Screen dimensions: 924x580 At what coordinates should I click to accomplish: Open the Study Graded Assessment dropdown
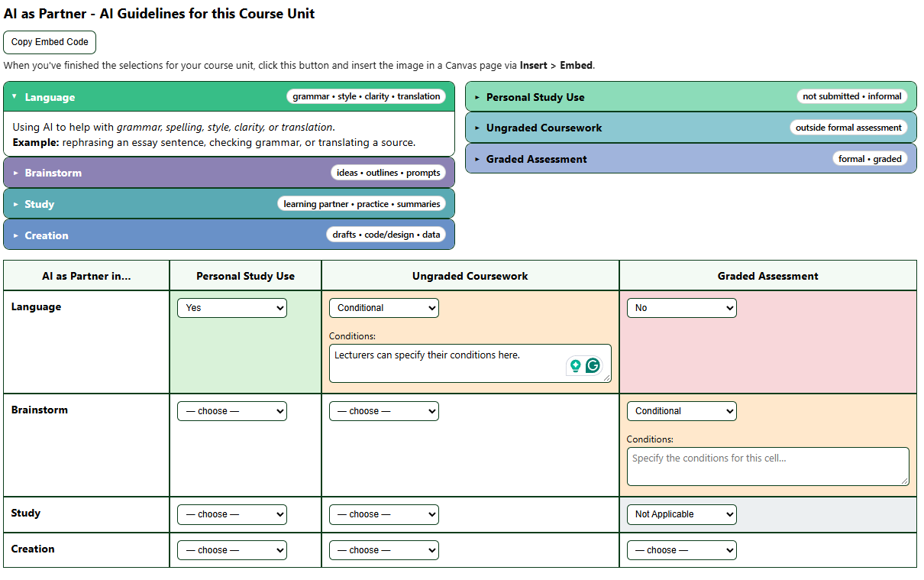682,514
